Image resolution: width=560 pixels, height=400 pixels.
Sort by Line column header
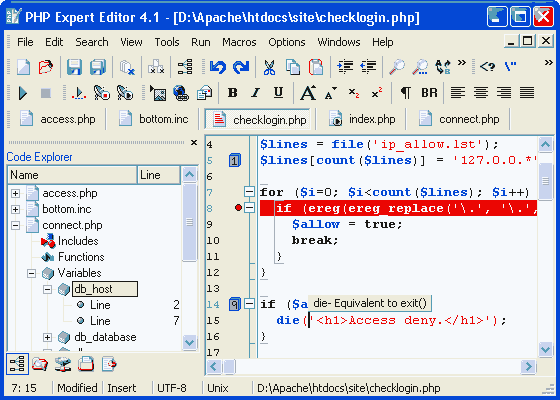(159, 175)
